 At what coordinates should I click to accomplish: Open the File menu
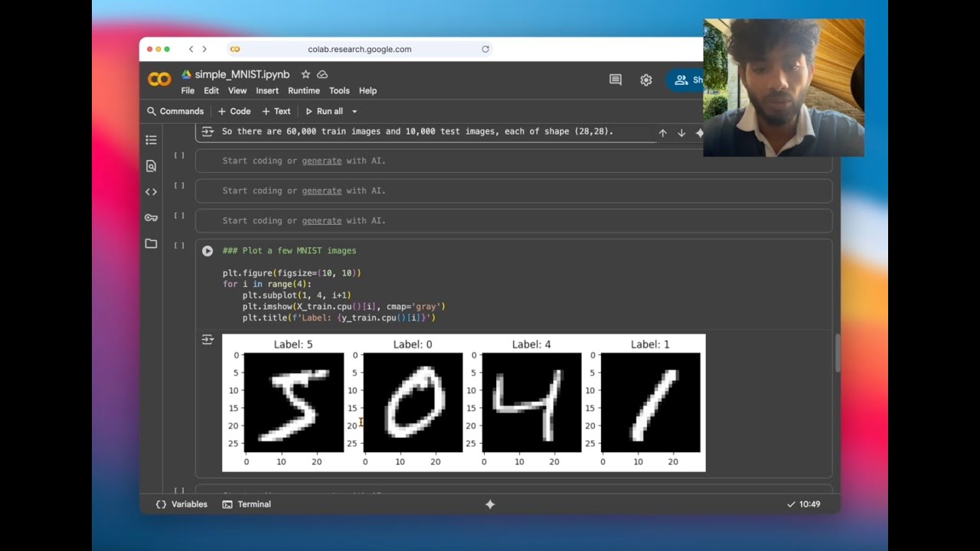click(x=188, y=90)
